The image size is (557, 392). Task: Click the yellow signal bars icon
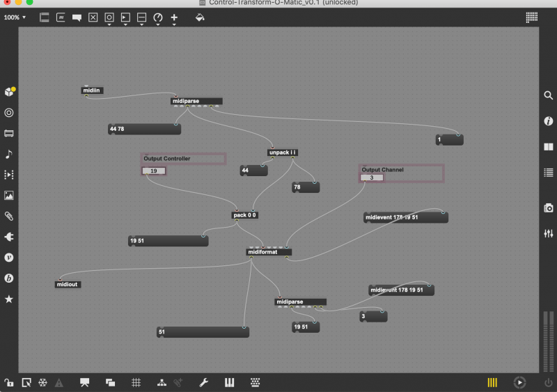[492, 382]
